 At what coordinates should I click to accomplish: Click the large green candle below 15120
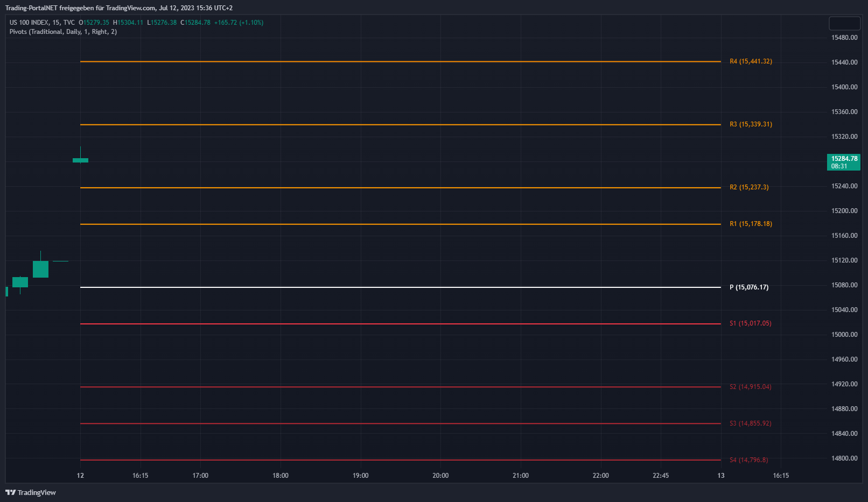pos(40,269)
